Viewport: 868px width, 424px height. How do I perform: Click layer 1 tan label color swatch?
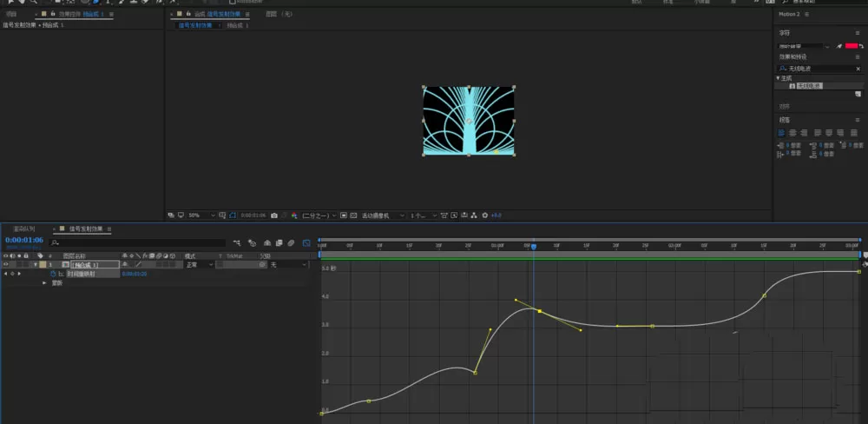[43, 265]
